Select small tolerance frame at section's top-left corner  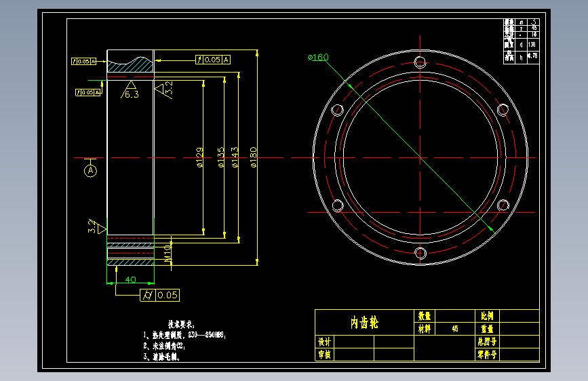[84, 61]
